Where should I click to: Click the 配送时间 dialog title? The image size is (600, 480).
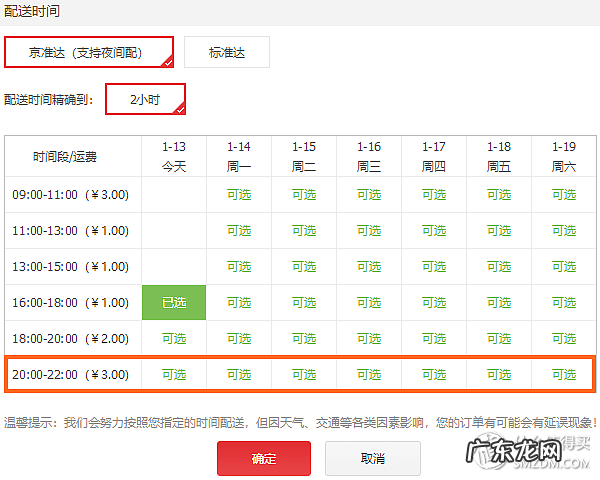pos(32,11)
